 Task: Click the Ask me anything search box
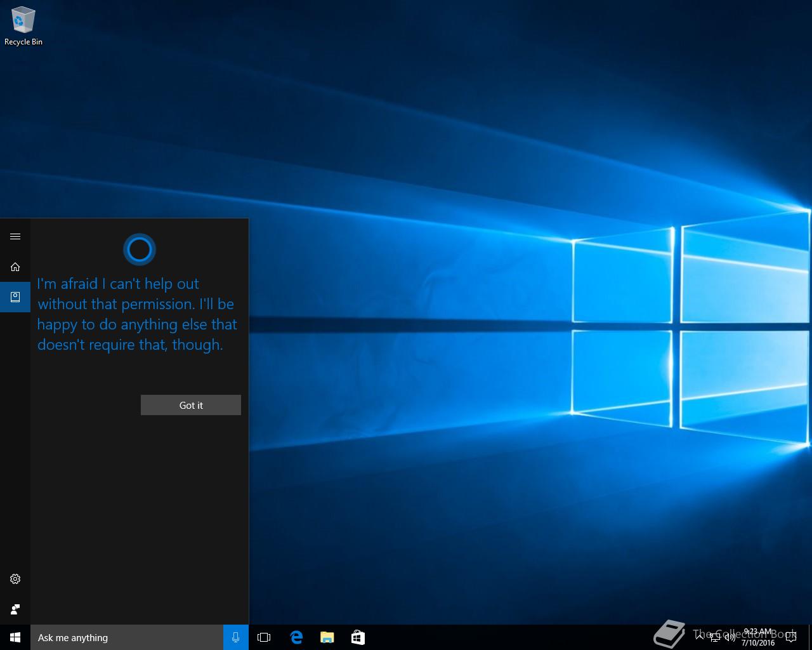pos(127,637)
